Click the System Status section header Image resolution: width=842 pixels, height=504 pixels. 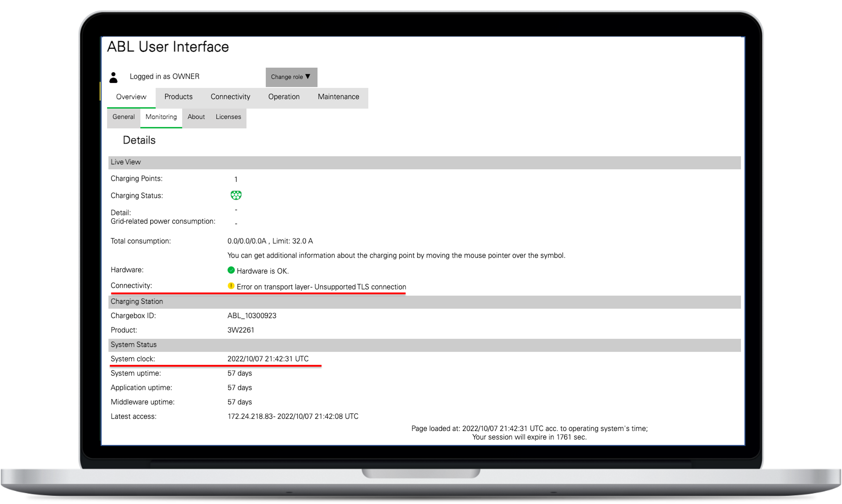(133, 345)
